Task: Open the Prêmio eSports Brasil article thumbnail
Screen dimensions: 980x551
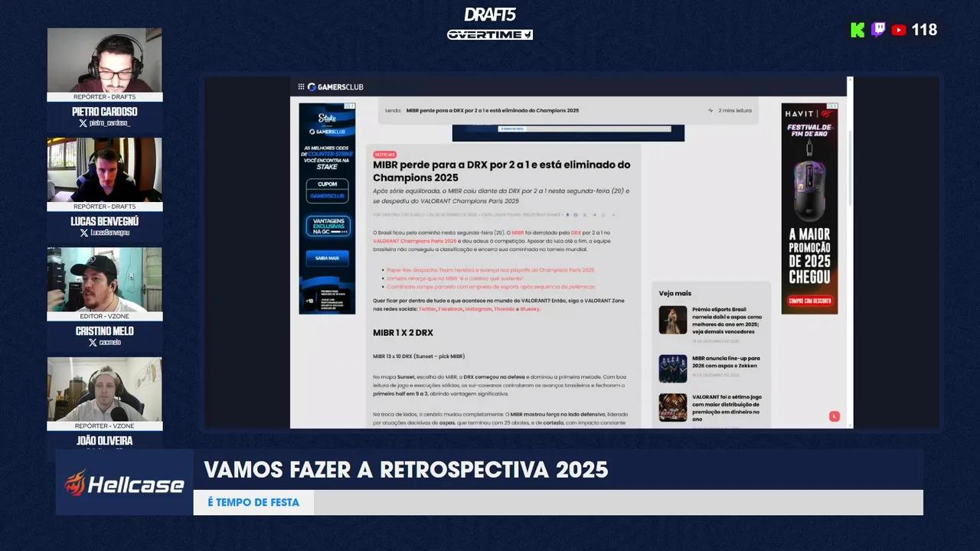Action: 673,320
